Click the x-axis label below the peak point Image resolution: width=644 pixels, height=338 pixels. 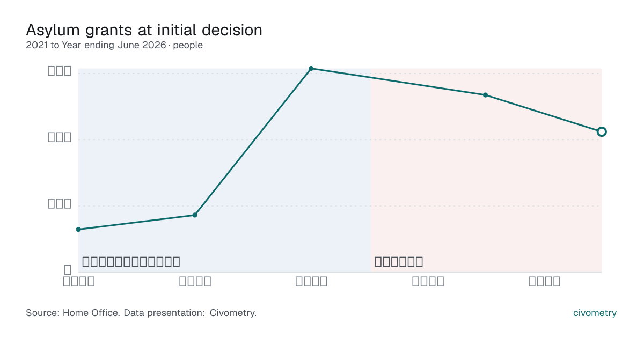point(312,281)
